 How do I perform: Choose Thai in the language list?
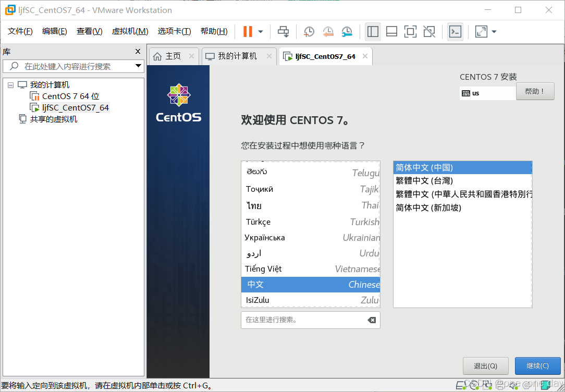pyautogui.click(x=311, y=205)
